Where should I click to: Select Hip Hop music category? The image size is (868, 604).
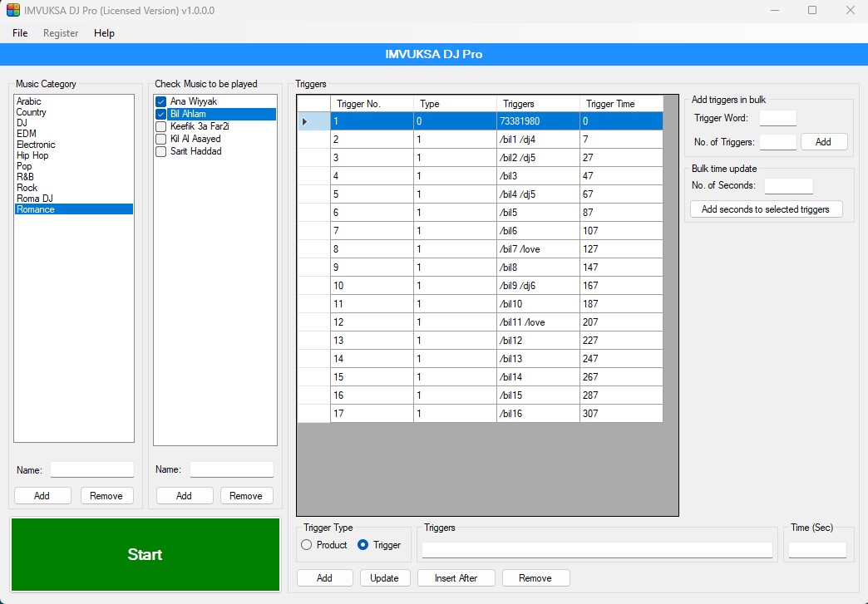(x=32, y=155)
